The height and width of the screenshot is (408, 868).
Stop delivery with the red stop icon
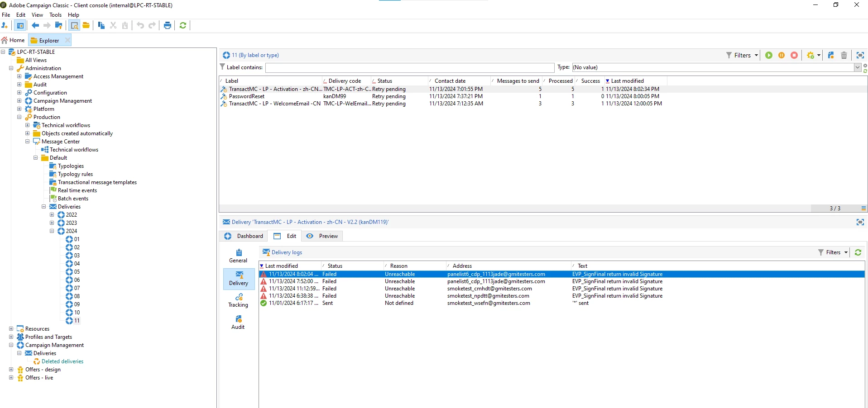point(794,55)
